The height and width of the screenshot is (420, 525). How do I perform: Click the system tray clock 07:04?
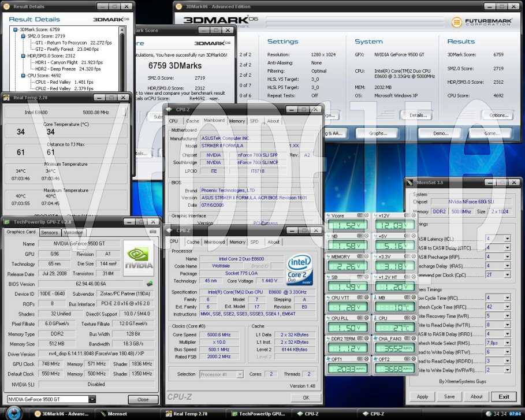click(x=515, y=414)
